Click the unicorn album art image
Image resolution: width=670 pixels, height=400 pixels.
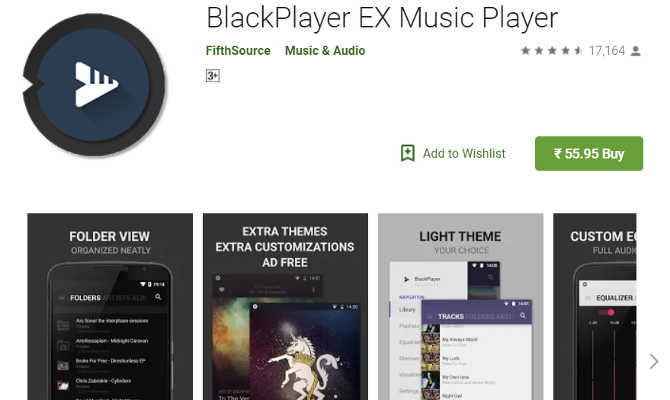tap(305, 352)
